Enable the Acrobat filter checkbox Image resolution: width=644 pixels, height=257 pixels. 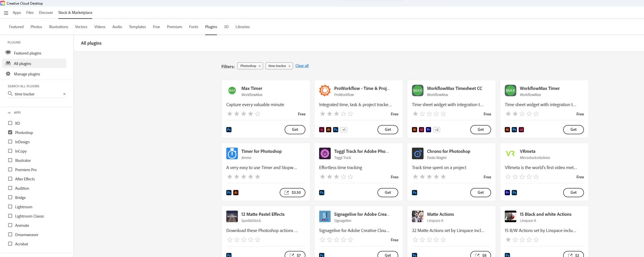[x=10, y=244]
